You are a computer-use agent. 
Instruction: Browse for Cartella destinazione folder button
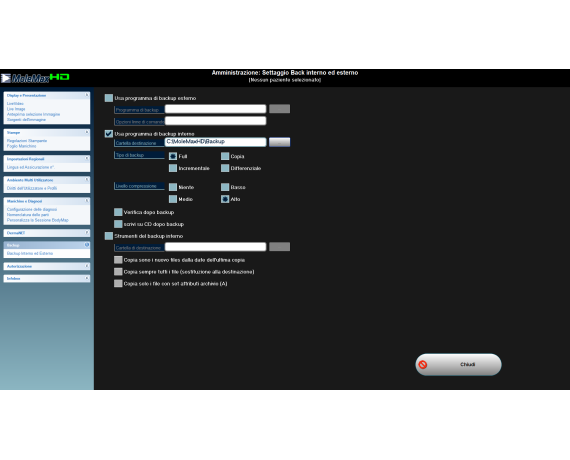(279, 142)
